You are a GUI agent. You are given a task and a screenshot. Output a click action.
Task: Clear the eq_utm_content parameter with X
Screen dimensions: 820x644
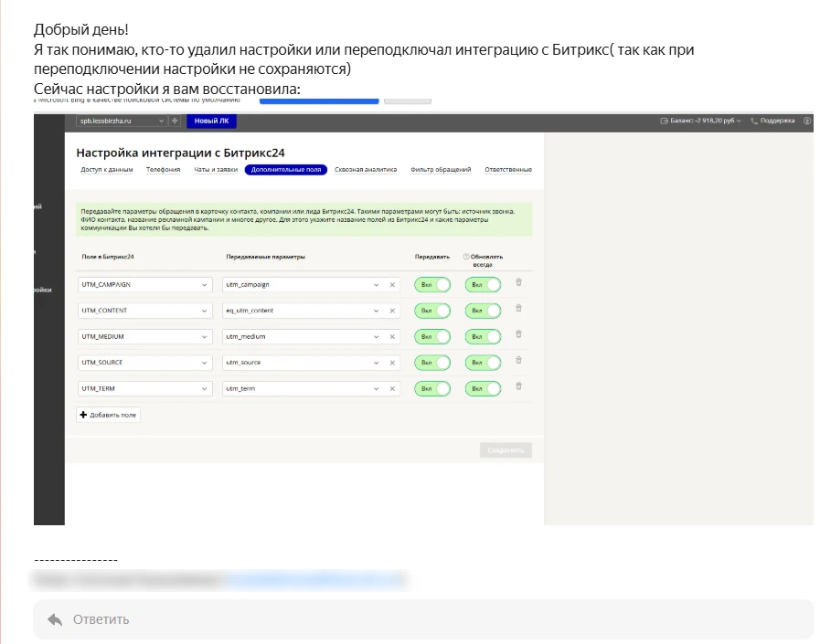click(x=392, y=311)
